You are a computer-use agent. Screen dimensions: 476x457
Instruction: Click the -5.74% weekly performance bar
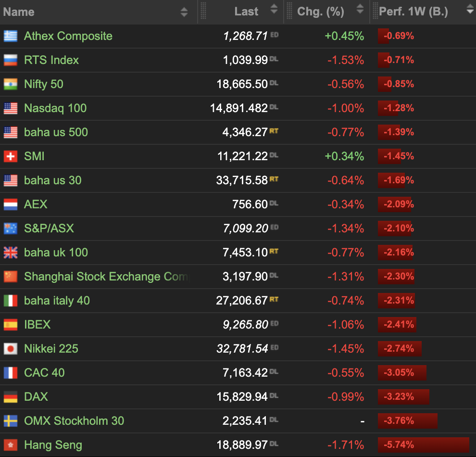(x=424, y=445)
